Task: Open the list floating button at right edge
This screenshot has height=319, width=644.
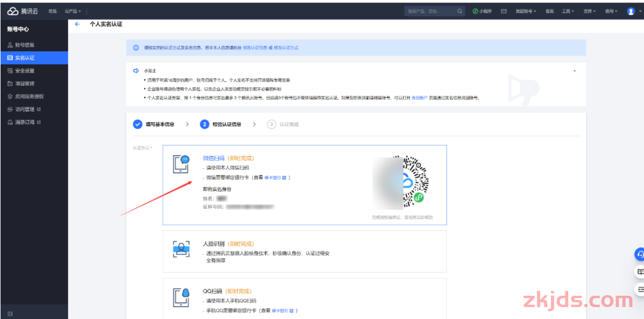Action: point(639,289)
